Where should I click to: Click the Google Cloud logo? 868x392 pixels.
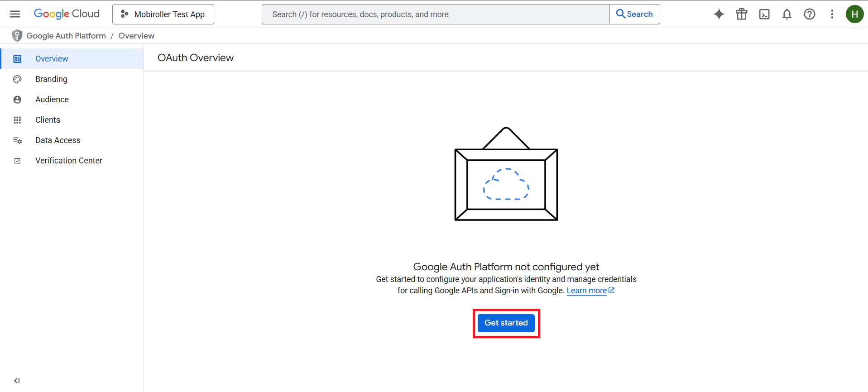pyautogui.click(x=67, y=14)
